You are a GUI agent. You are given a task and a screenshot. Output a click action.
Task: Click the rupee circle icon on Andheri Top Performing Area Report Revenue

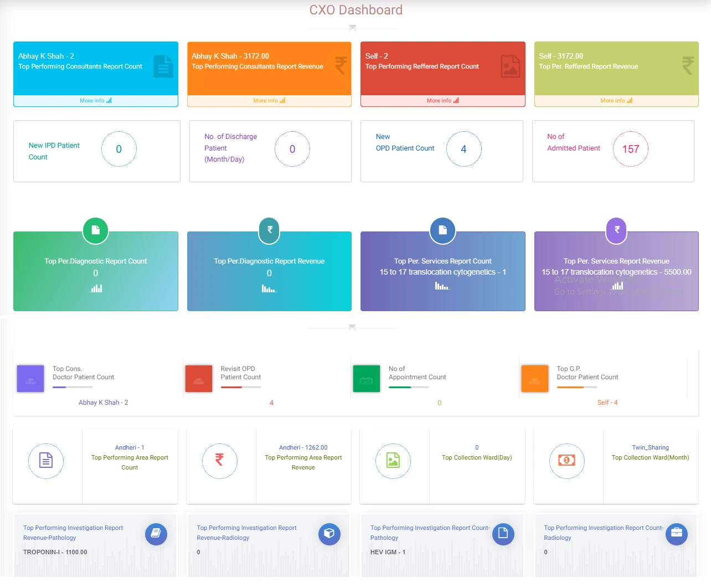(x=220, y=461)
